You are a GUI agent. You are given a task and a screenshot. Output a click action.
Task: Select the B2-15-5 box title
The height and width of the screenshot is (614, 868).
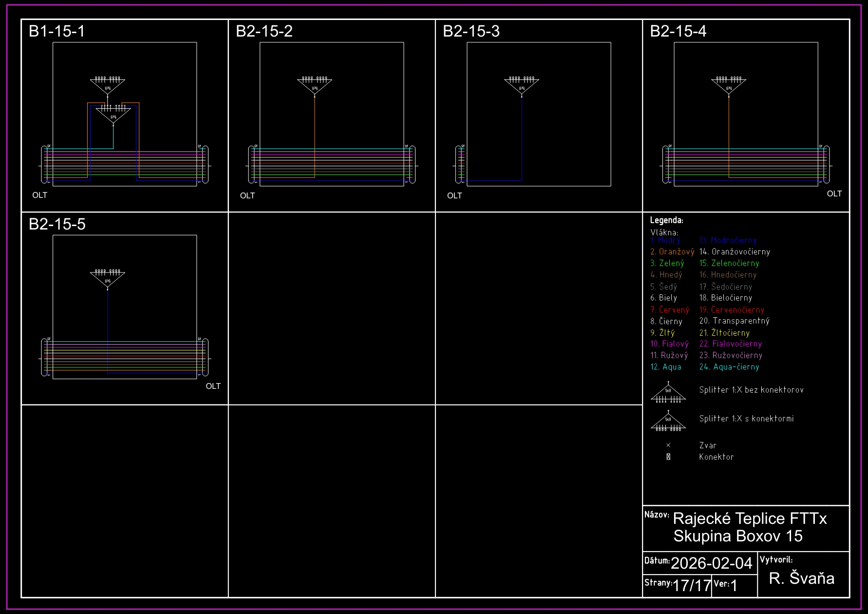[x=57, y=224]
